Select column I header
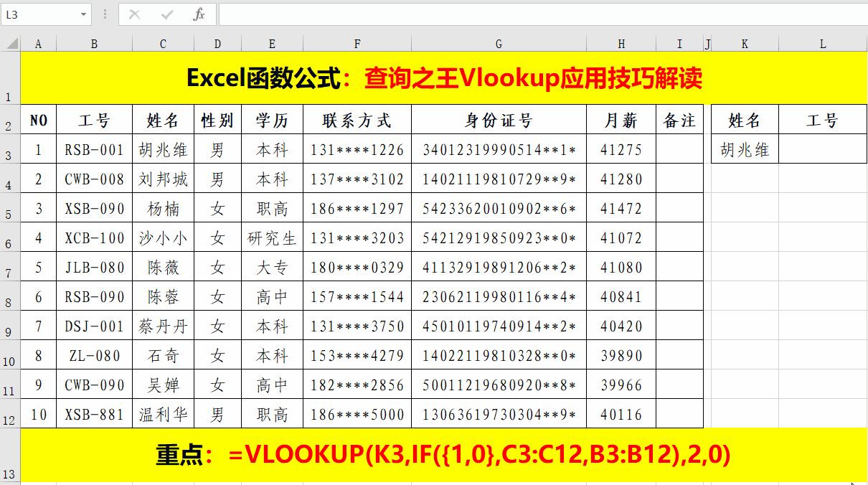This screenshot has height=485, width=868. 679,44
